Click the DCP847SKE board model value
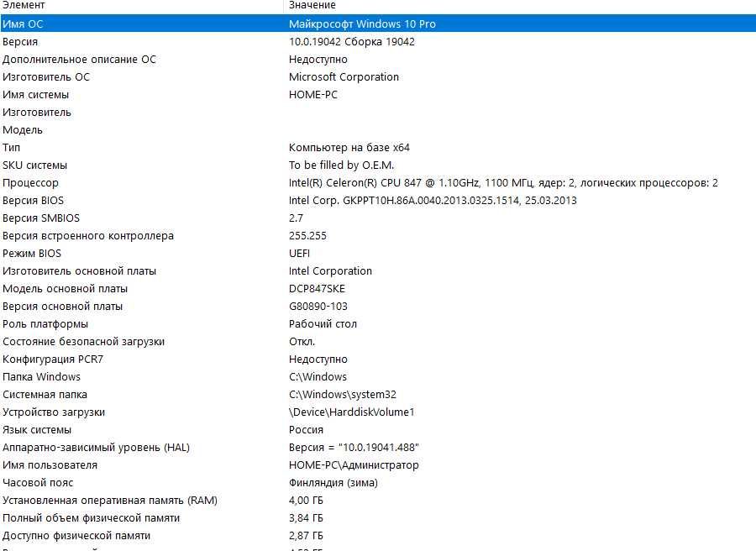 point(317,289)
